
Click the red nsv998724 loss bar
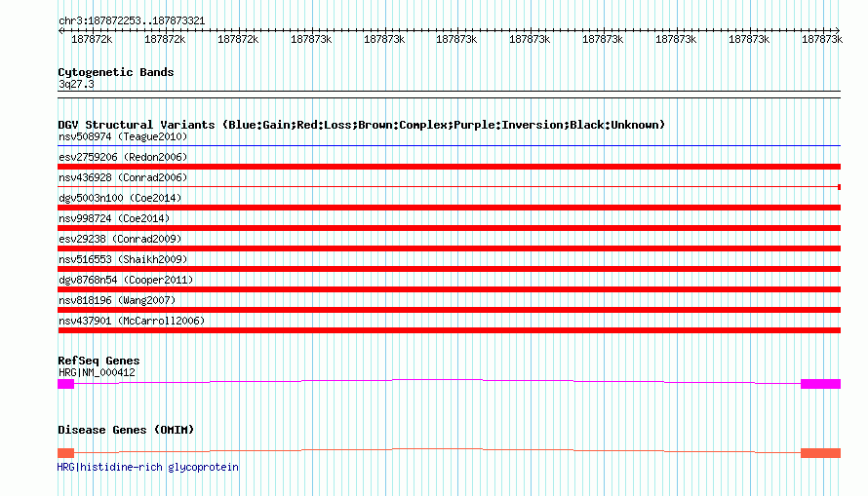coord(449,228)
